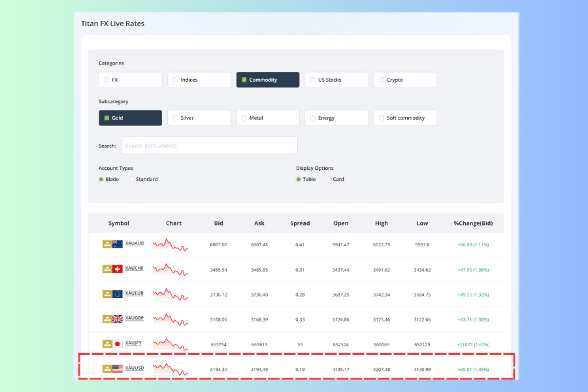Click the XAUJPY gold and Japan flag icon
588x392 pixels.
[x=112, y=344]
